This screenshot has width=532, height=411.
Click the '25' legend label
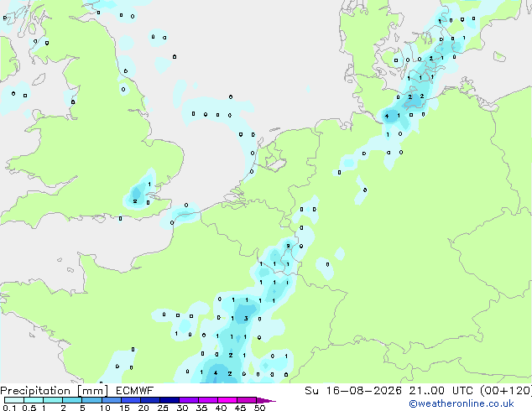(x=163, y=408)
